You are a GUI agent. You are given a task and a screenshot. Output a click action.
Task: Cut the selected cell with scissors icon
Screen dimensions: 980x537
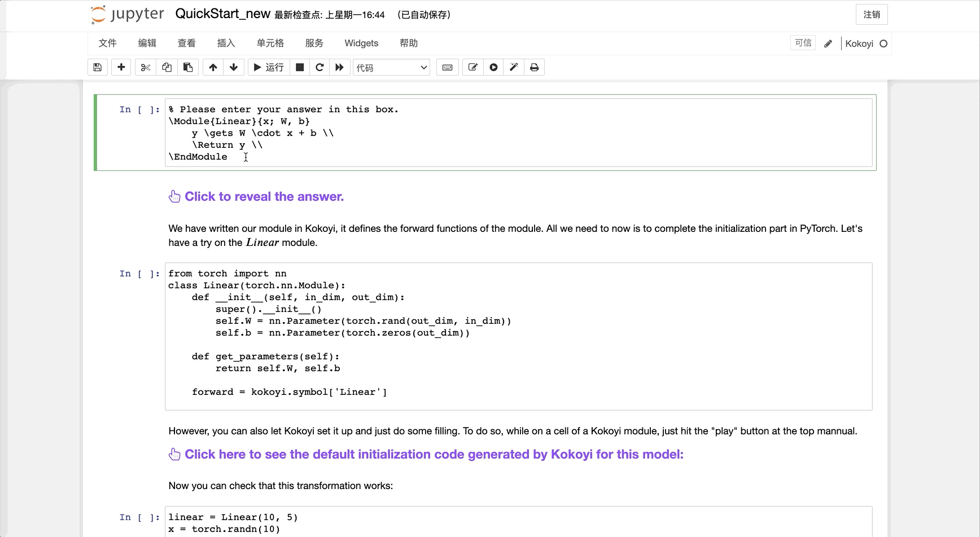[146, 68]
